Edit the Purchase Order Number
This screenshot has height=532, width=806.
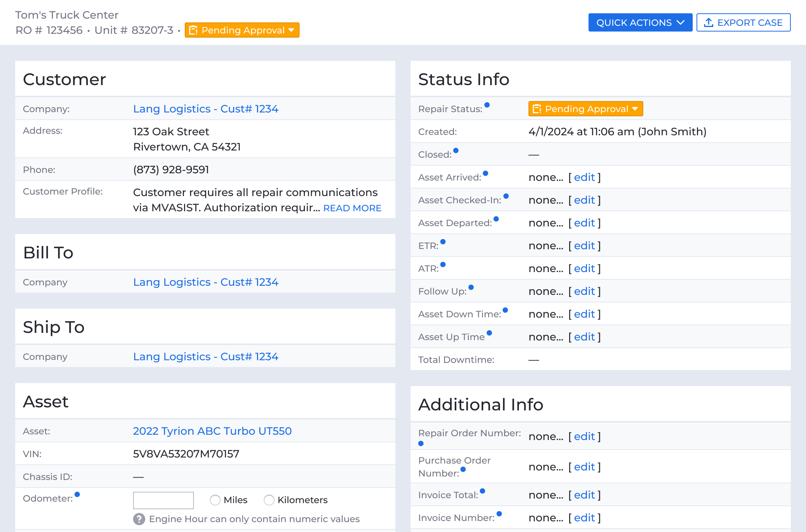[x=584, y=467]
